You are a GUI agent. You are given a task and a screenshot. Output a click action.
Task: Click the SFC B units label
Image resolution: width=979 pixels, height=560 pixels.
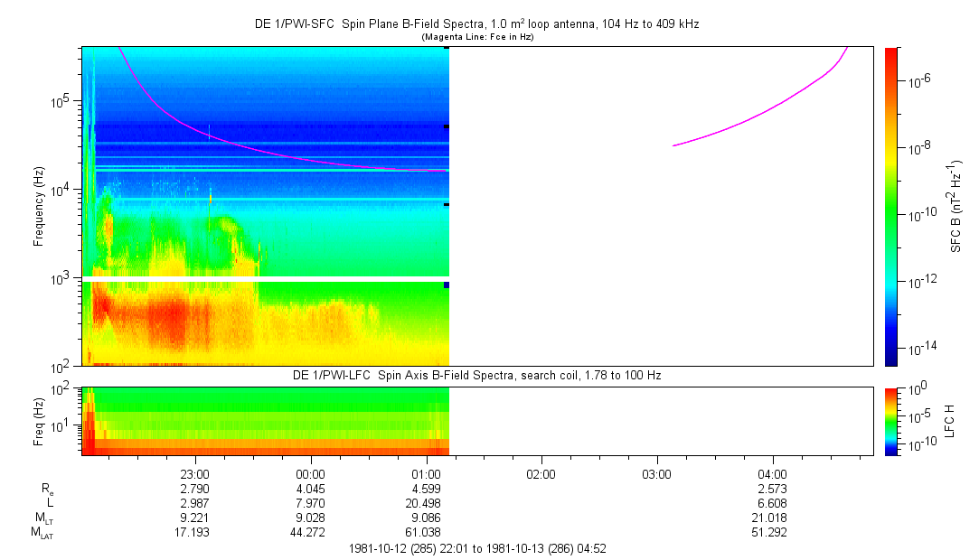[955, 206]
